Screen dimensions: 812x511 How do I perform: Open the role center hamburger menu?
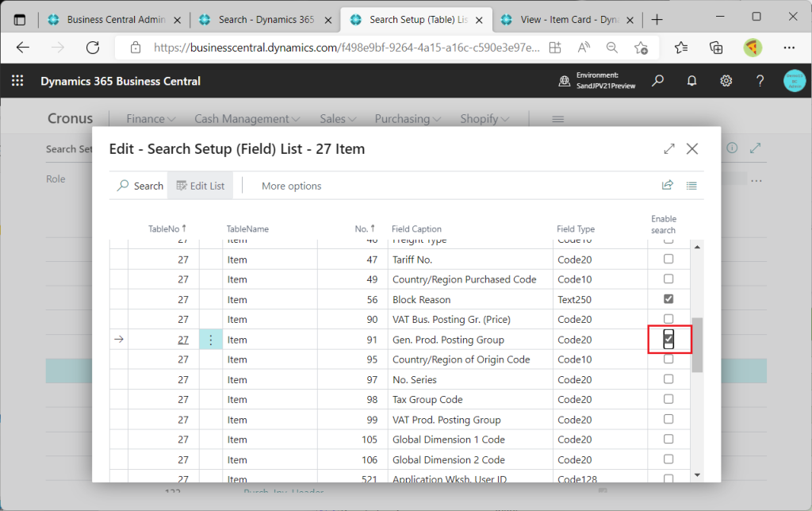pos(557,119)
